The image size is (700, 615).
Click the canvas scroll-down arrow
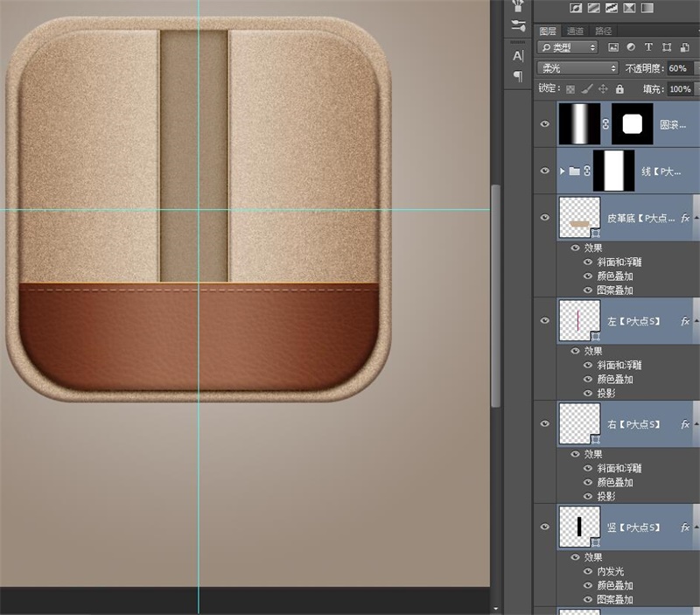click(495, 608)
